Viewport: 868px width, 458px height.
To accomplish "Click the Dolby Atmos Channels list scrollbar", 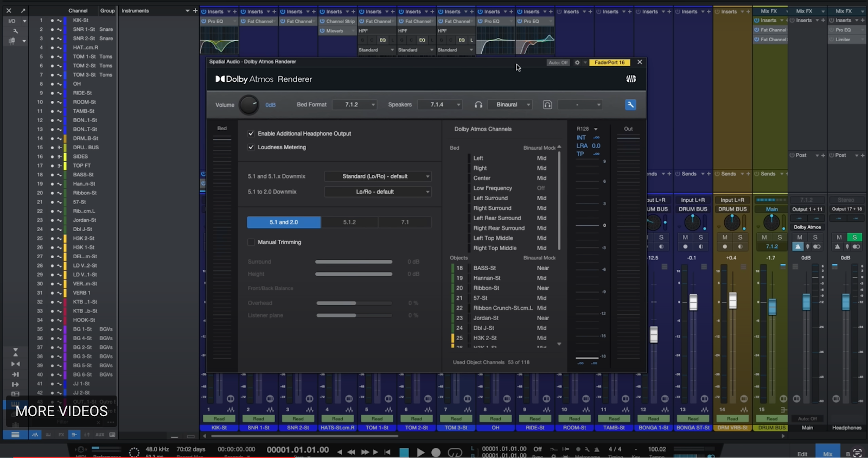I will (x=559, y=202).
